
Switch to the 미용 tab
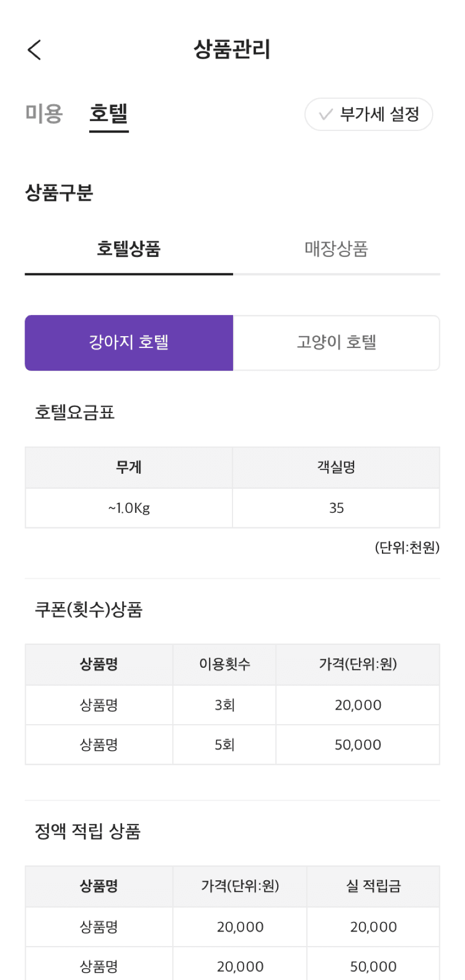click(44, 114)
